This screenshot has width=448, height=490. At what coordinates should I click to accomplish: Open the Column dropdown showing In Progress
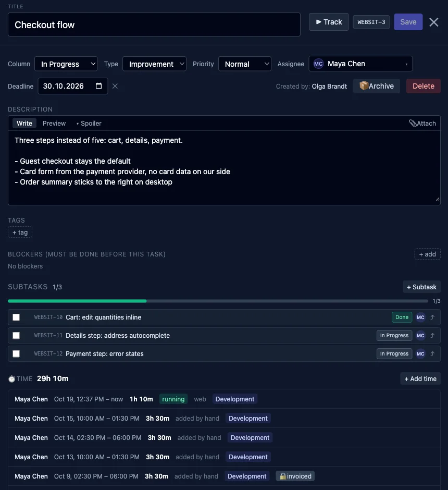pos(66,64)
